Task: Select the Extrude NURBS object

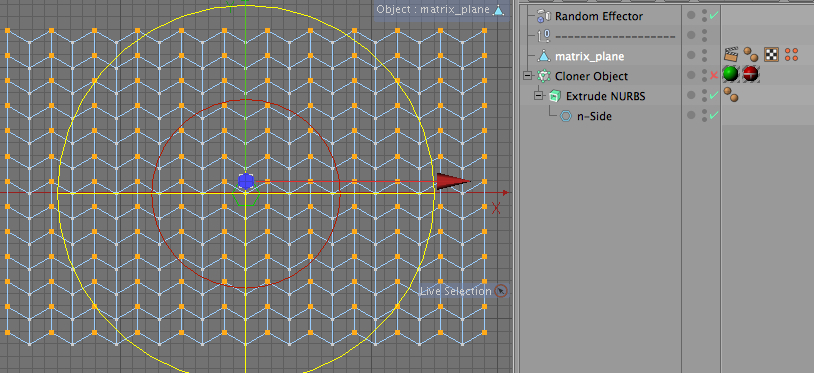Action: [x=606, y=96]
